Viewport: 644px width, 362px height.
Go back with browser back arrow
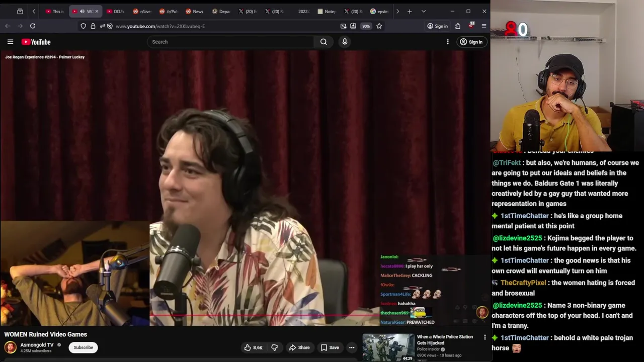click(8, 26)
